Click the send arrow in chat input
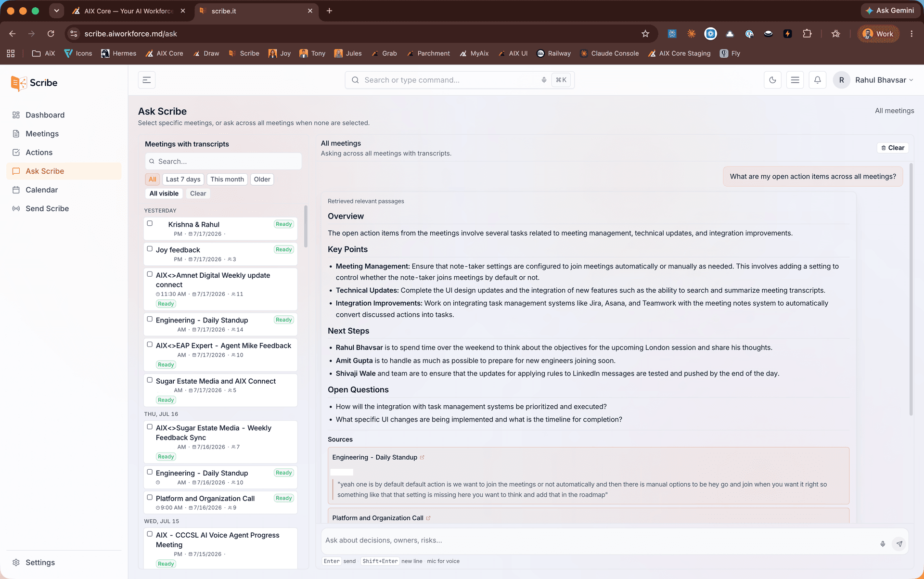The height and width of the screenshot is (579, 924). coord(899,544)
